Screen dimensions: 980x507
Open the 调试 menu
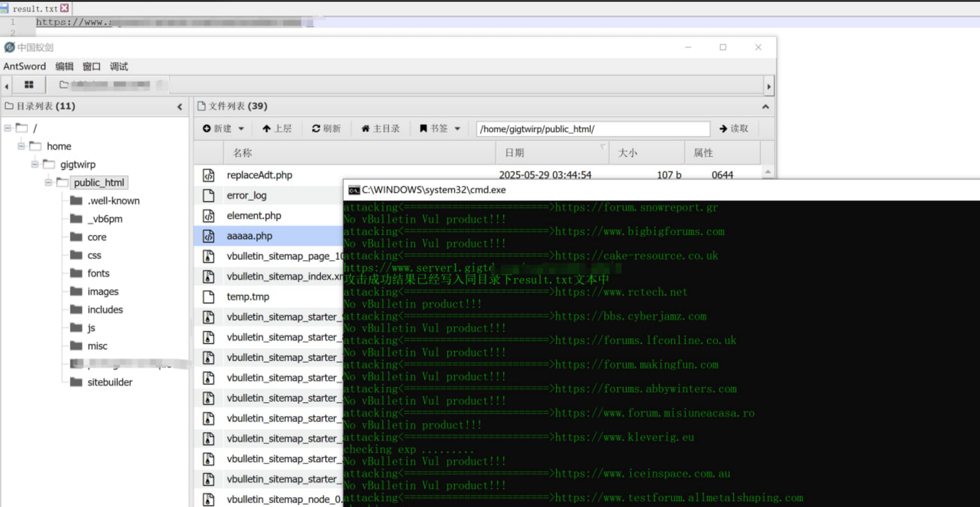(119, 67)
